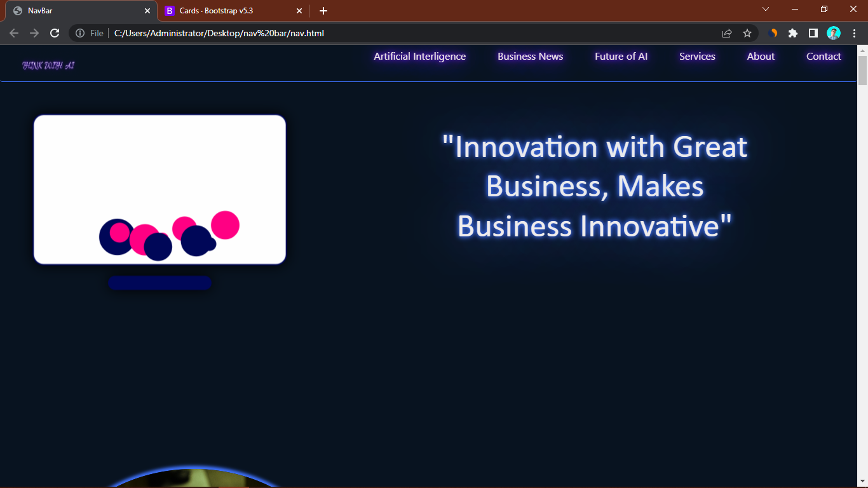Open Chrome's three-dot menu

[854, 33]
